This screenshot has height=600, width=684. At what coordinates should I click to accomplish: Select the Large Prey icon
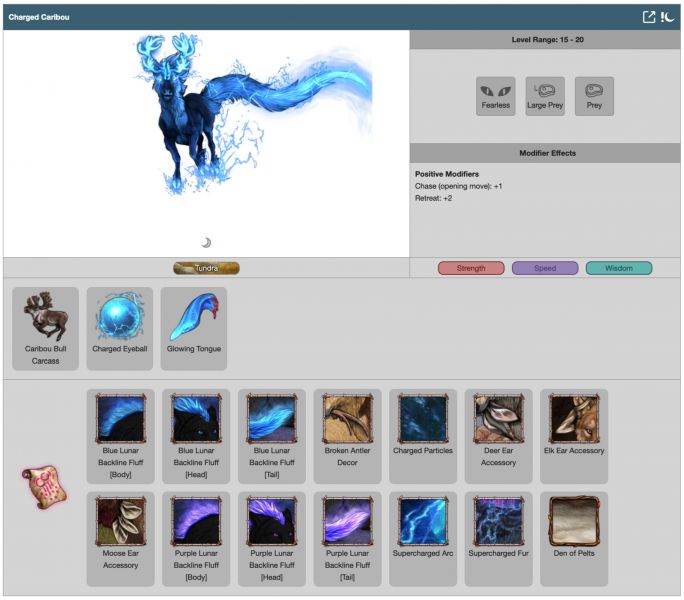tap(545, 95)
